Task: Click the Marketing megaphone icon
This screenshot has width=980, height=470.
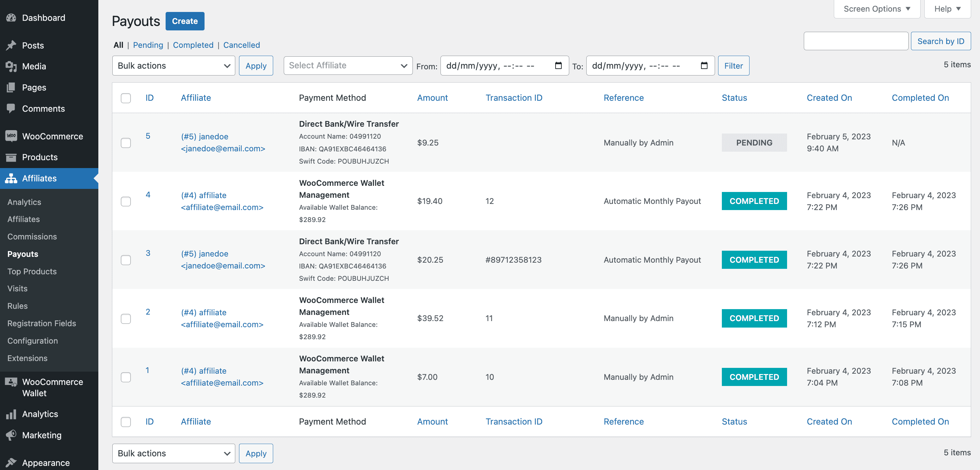Action: 11,435
